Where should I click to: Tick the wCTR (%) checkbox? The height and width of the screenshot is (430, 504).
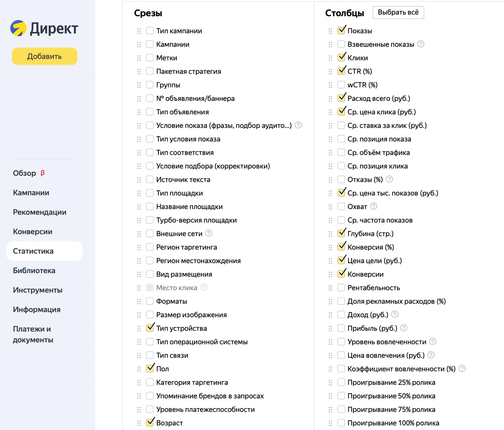(x=341, y=85)
